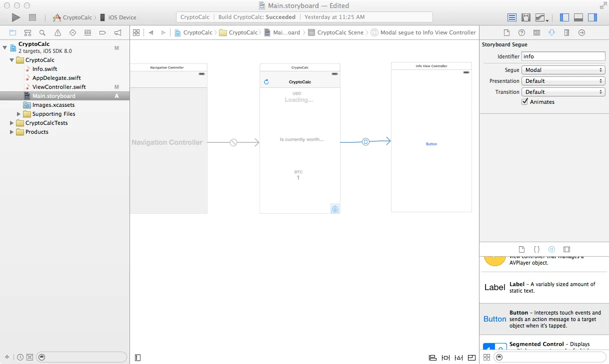Open the Find navigator (magnifier) tab

coord(42,32)
